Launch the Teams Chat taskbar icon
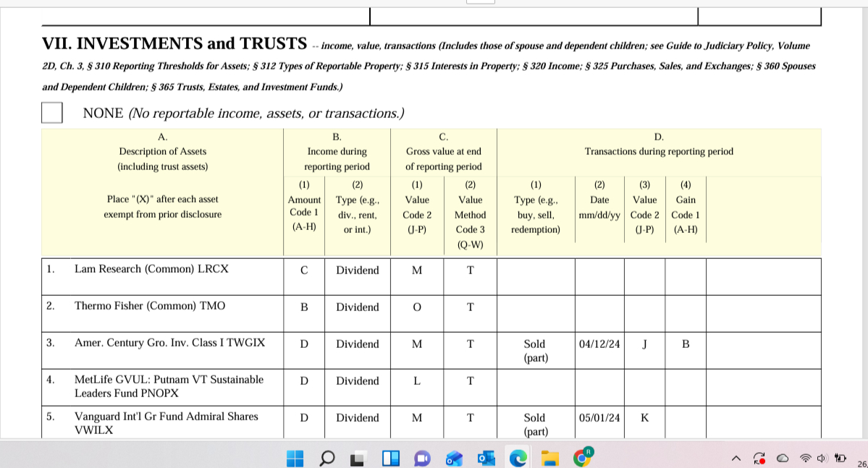 (422, 458)
